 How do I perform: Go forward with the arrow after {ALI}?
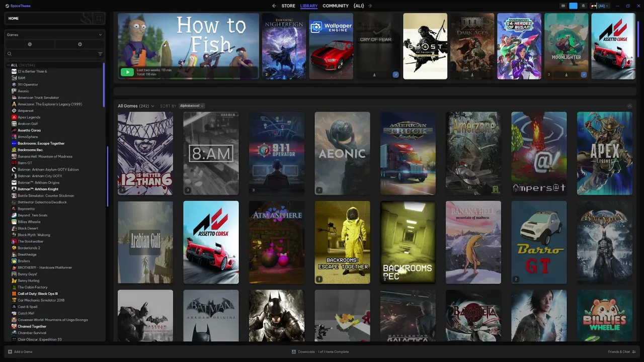coord(370,6)
